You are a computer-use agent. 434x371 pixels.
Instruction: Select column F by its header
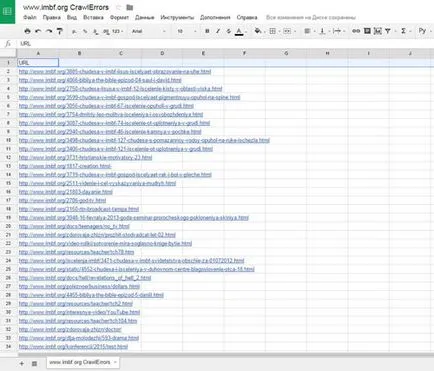tap(245, 53)
